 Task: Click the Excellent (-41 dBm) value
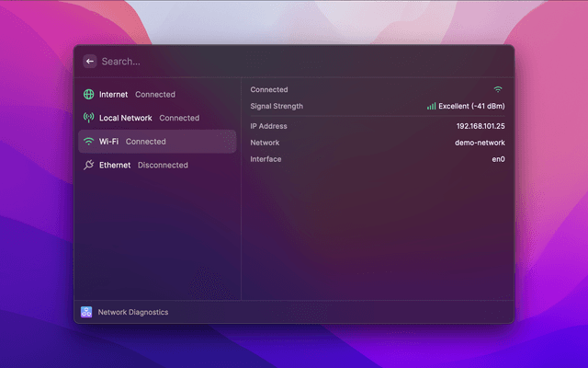pyautogui.click(x=471, y=107)
